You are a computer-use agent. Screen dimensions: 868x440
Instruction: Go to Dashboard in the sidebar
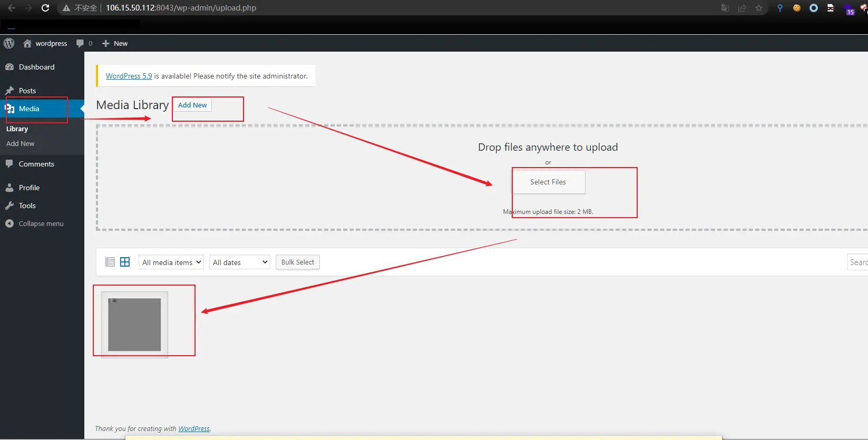coord(42,67)
